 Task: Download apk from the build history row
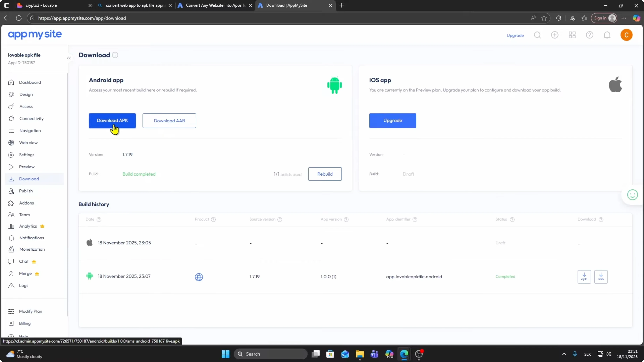(x=584, y=276)
